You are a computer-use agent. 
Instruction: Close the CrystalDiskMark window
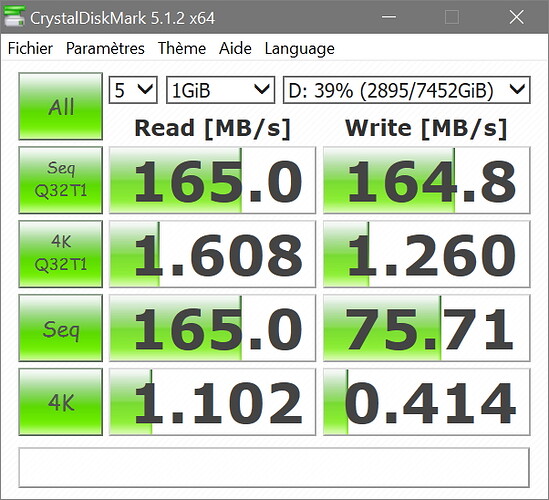point(516,17)
